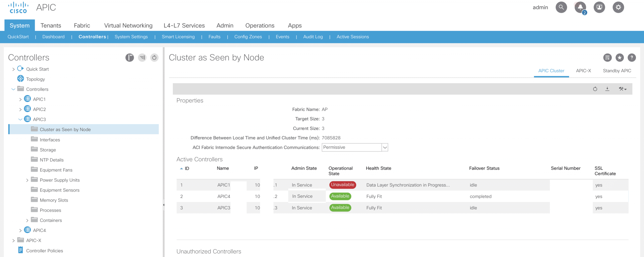Click the Memory Slots folder icon
This screenshot has width=644, height=257.
34,200
